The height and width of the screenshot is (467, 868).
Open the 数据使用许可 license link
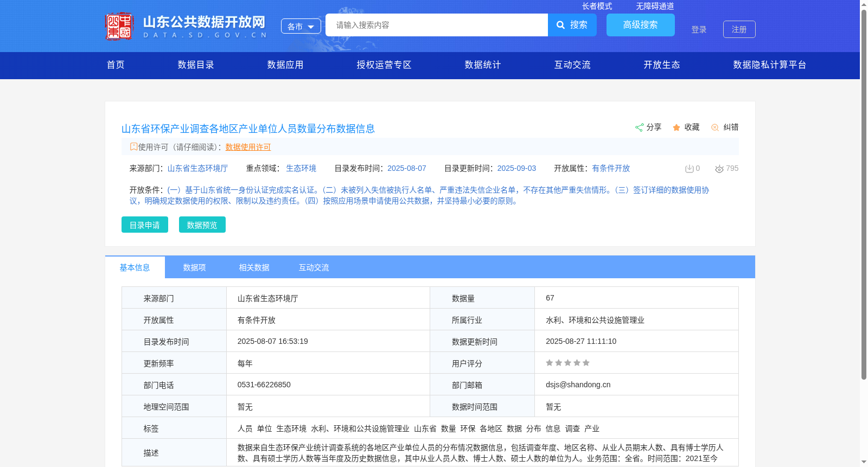(248, 147)
